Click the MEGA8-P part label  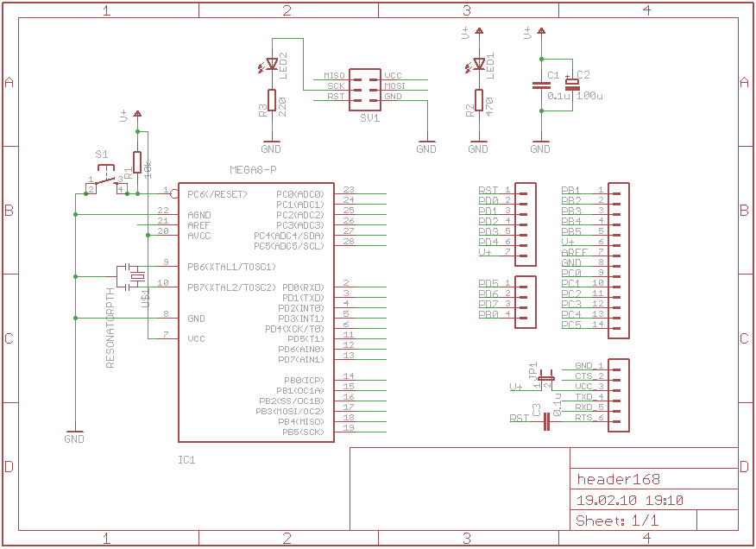point(254,169)
